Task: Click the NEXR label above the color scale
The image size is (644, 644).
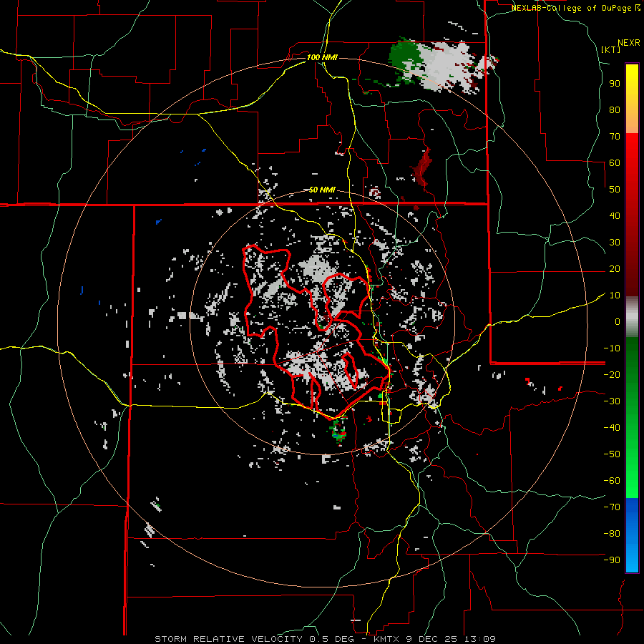Action: click(x=629, y=43)
